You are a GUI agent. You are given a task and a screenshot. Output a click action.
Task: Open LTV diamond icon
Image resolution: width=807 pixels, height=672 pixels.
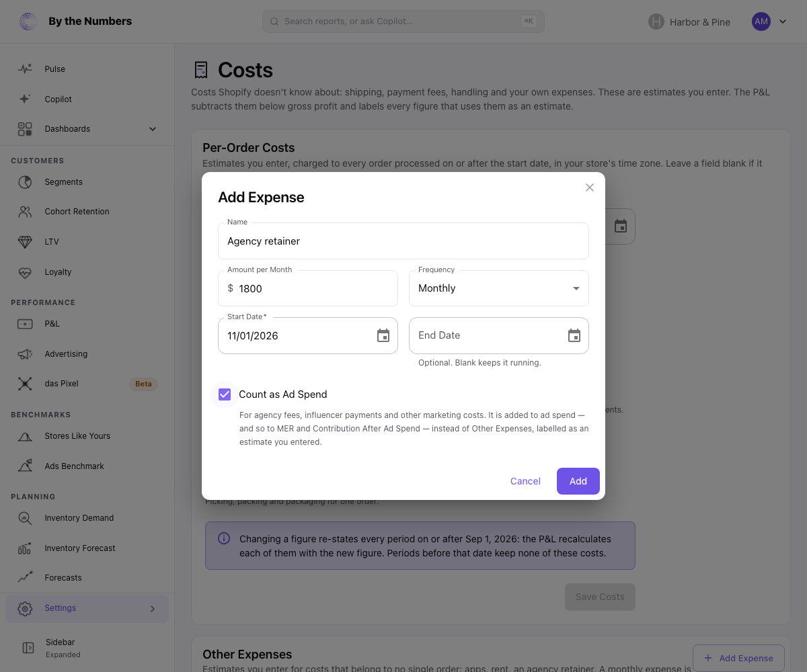tap(25, 242)
